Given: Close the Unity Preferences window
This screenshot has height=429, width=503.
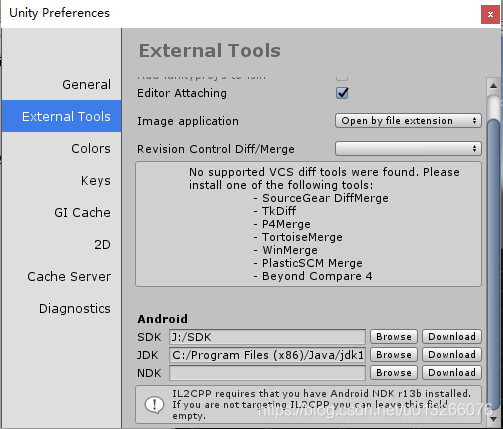Looking at the screenshot, I should pyautogui.click(x=490, y=14).
